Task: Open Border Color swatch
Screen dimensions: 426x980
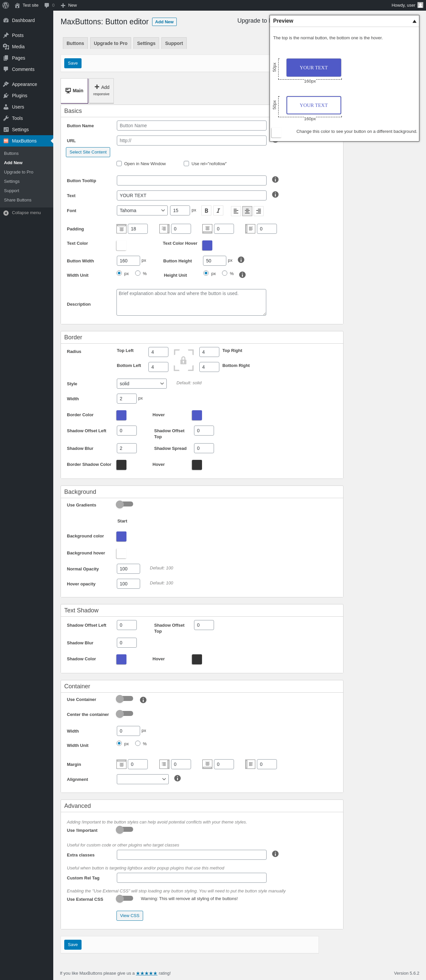Action: [x=121, y=415]
